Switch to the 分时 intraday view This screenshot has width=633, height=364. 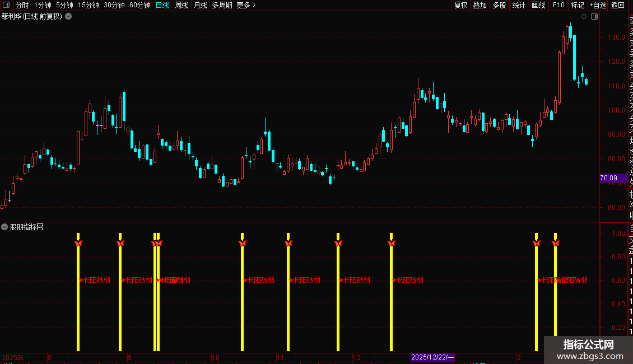point(22,5)
